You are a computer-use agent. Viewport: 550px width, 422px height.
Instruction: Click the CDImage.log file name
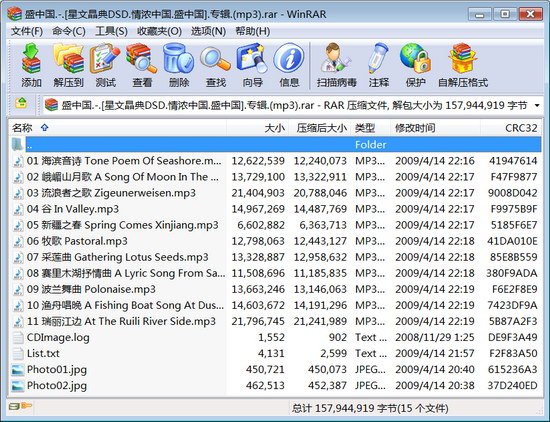tap(58, 337)
